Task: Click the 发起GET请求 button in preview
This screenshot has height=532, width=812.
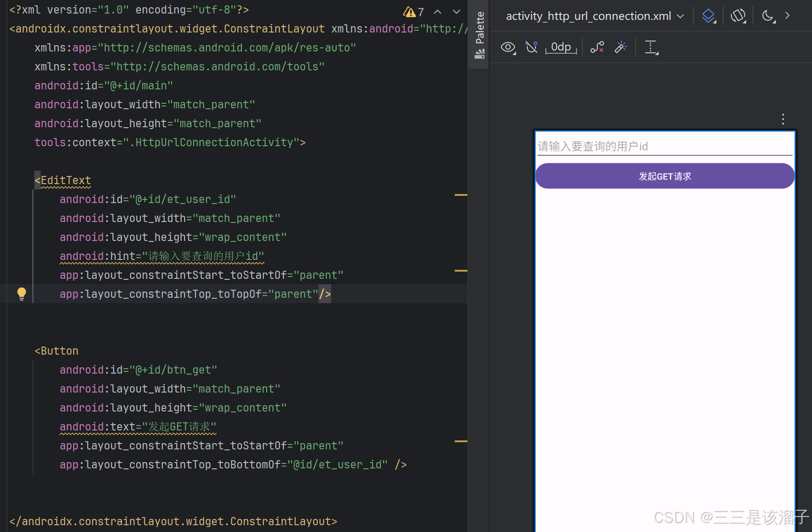Action: pos(665,176)
